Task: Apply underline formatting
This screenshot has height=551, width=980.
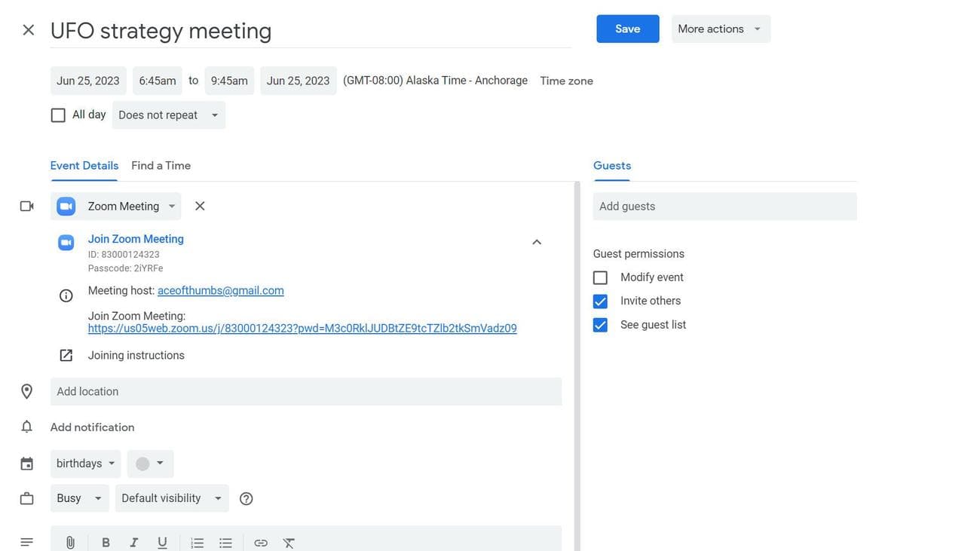Action: coord(162,543)
